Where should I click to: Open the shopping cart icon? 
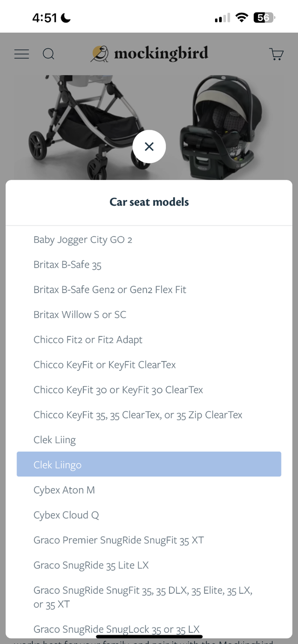pyautogui.click(x=277, y=54)
